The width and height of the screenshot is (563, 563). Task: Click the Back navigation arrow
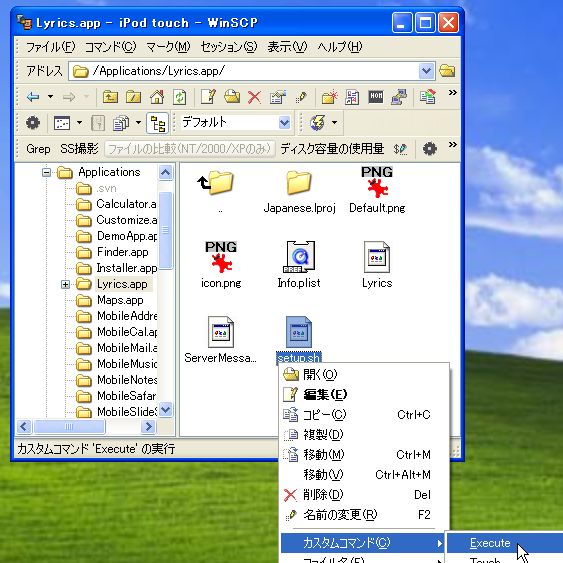coord(33,97)
